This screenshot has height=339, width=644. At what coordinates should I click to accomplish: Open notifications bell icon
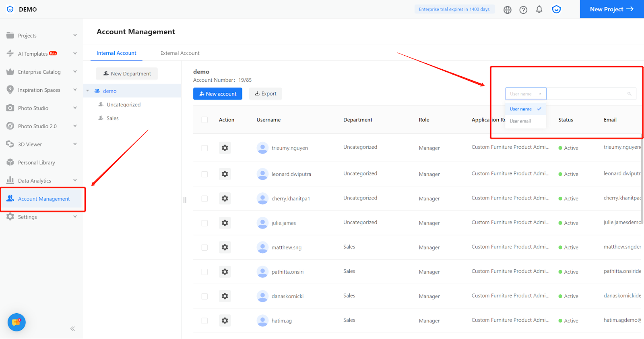click(539, 9)
